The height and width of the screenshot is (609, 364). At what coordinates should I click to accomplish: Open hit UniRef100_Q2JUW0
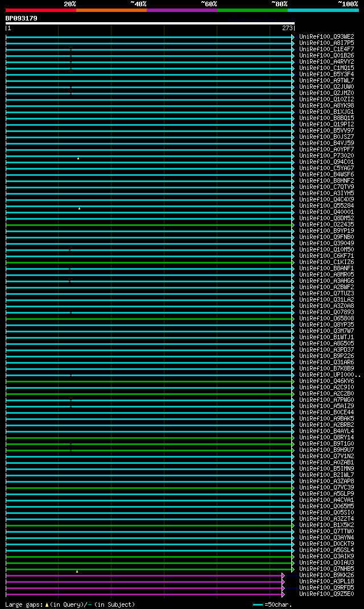pyautogui.click(x=326, y=87)
